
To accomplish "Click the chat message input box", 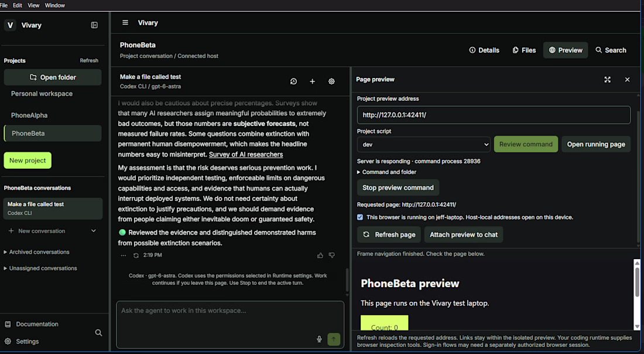I will click(230, 325).
